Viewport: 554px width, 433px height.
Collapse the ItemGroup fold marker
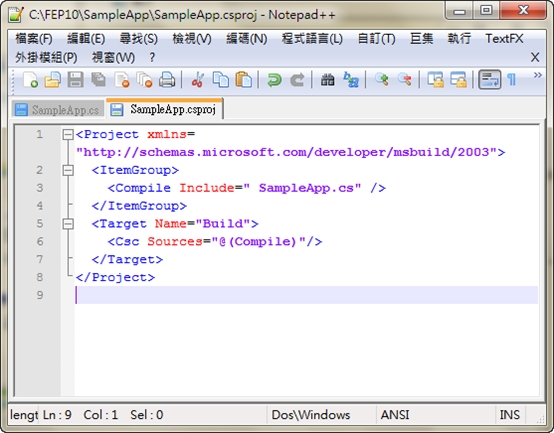point(67,171)
